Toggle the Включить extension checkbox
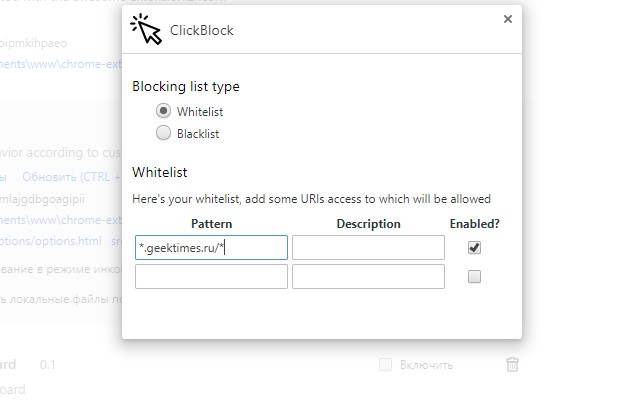The height and width of the screenshot is (400, 640). click(386, 365)
